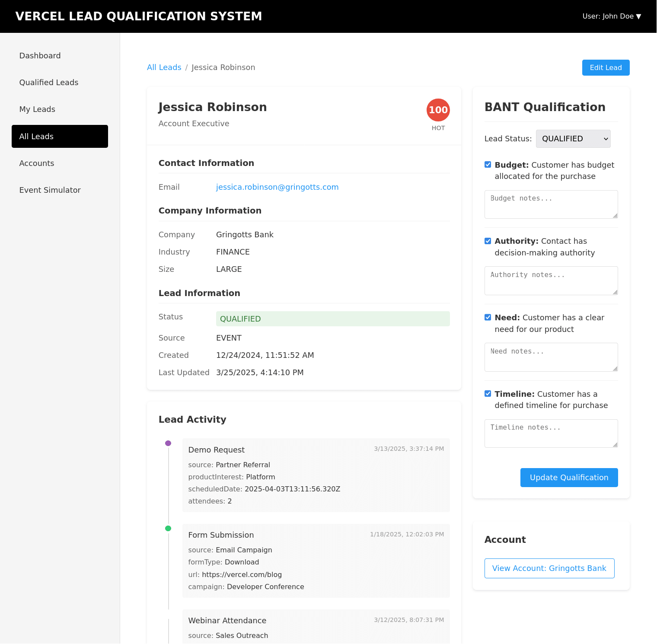Screen dimensions: 657x644
Task: Click the Jessica Robinson heading
Action: point(213,107)
